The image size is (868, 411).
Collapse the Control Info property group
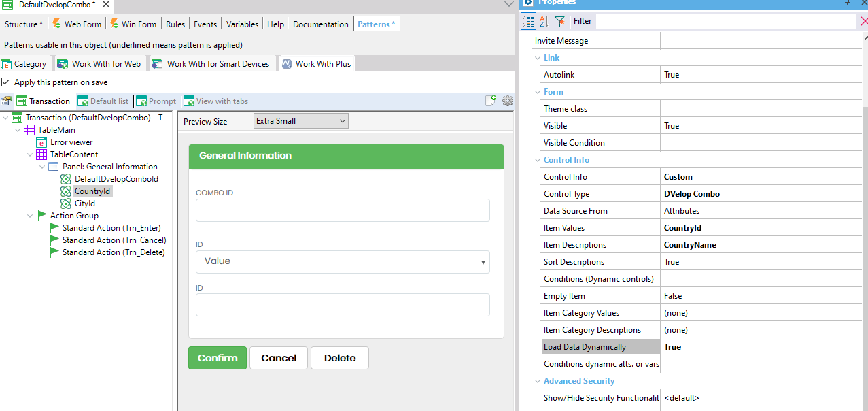[536, 160]
